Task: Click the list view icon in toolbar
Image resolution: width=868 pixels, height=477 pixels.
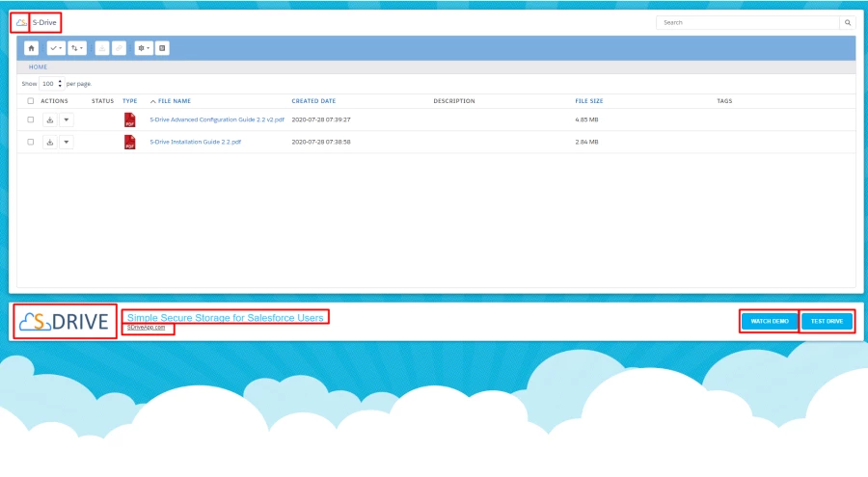Action: pyautogui.click(x=162, y=47)
